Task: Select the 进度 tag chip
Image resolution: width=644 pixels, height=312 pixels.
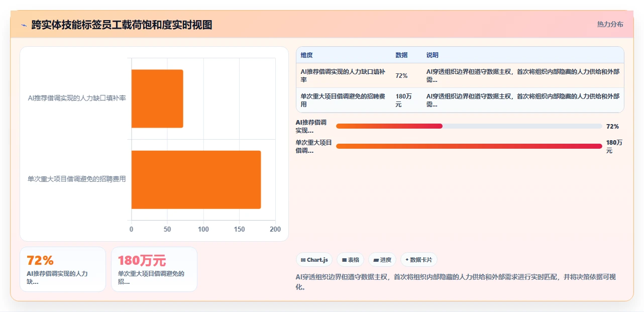Action: tap(382, 260)
